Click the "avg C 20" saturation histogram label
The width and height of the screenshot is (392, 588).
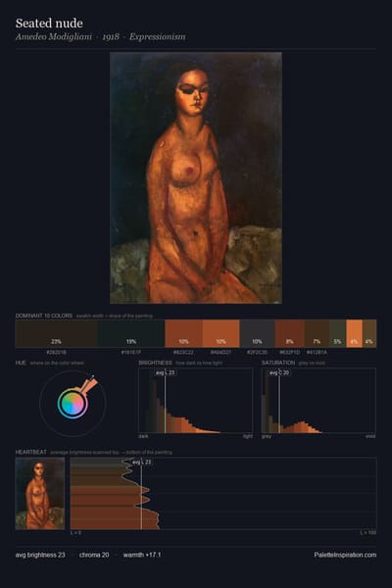coord(279,372)
